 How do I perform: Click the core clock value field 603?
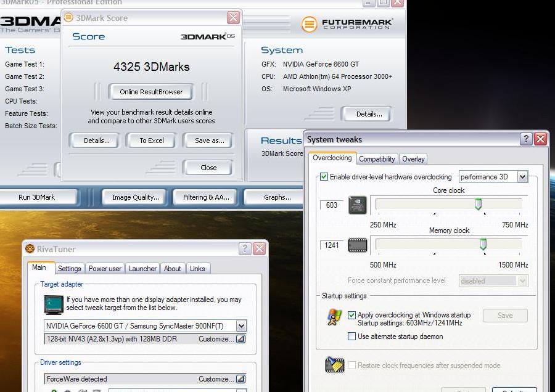click(x=332, y=205)
